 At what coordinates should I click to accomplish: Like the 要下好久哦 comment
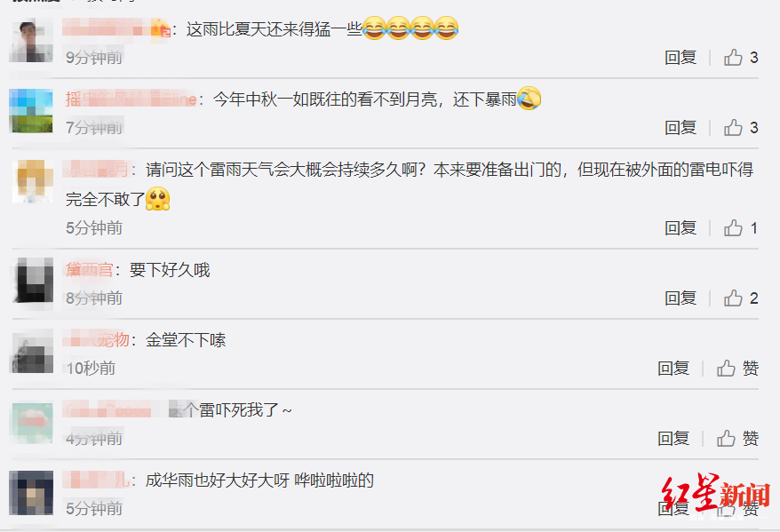point(741,298)
